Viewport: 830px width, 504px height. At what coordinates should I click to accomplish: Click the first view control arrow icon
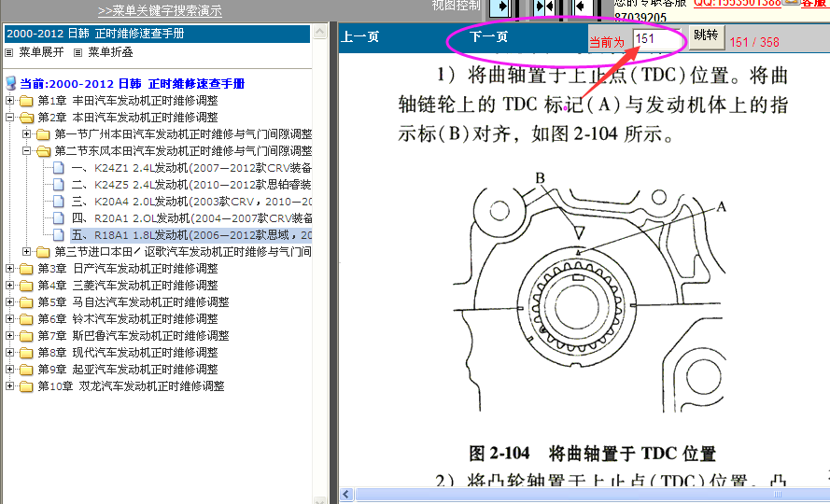point(500,7)
